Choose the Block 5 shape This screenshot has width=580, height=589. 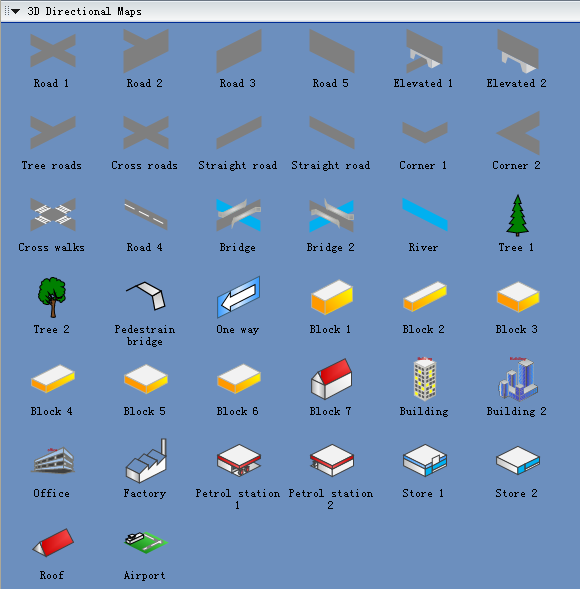pyautogui.click(x=146, y=379)
